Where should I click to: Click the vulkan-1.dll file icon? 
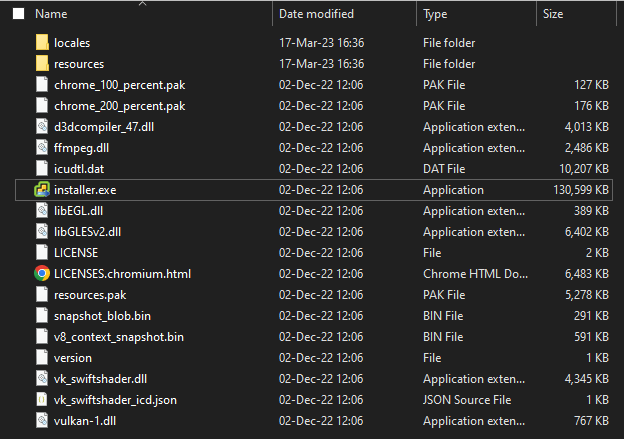(x=42, y=421)
